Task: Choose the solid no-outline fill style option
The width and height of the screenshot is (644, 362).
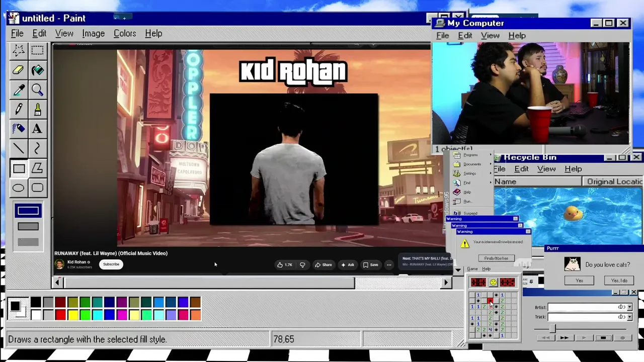Action: [x=28, y=242]
